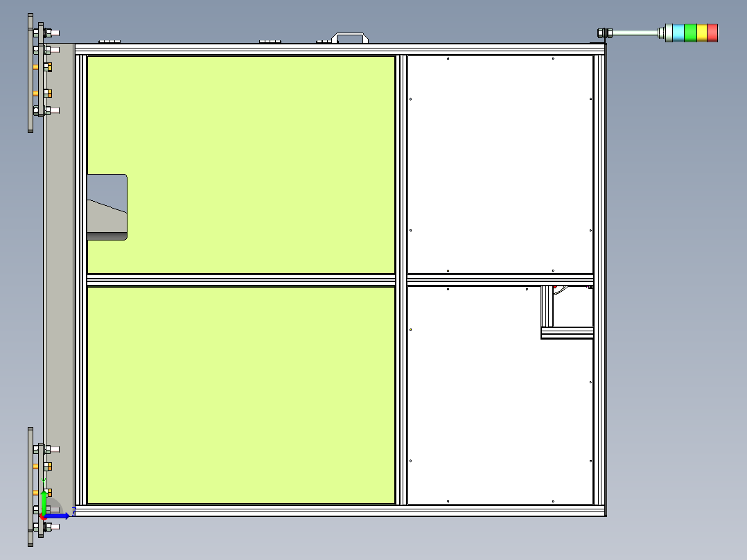Select the horizontal rail between the green panels
The width and height of the screenshot is (747, 560).
coord(241,280)
